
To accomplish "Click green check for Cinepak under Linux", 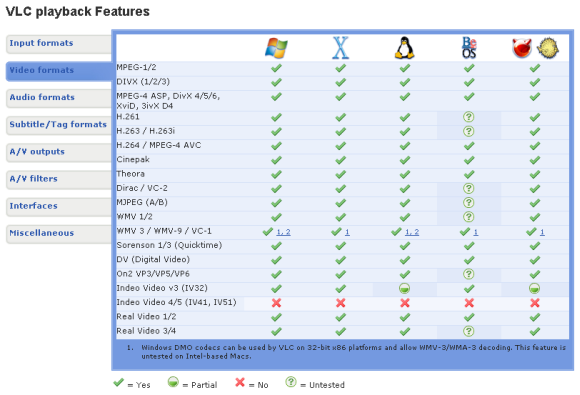I will (405, 160).
